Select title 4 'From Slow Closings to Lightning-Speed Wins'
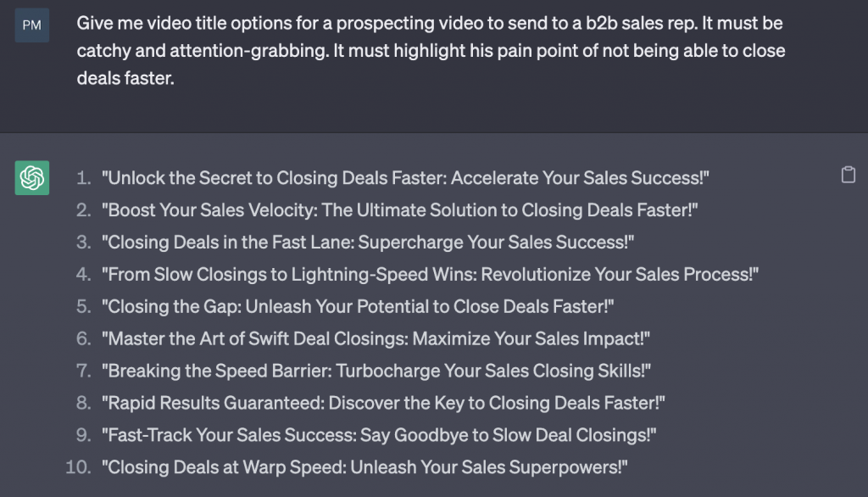Image resolution: width=868 pixels, height=497 pixels. pyautogui.click(x=430, y=274)
